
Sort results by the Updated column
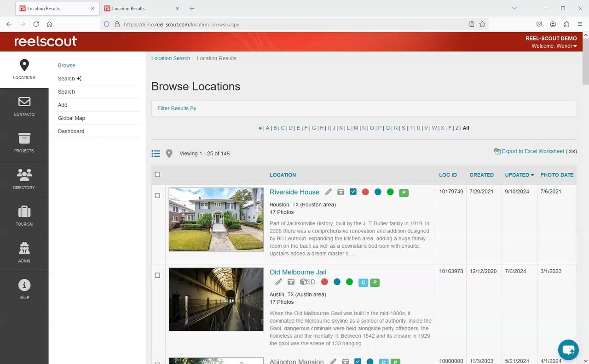[520, 175]
